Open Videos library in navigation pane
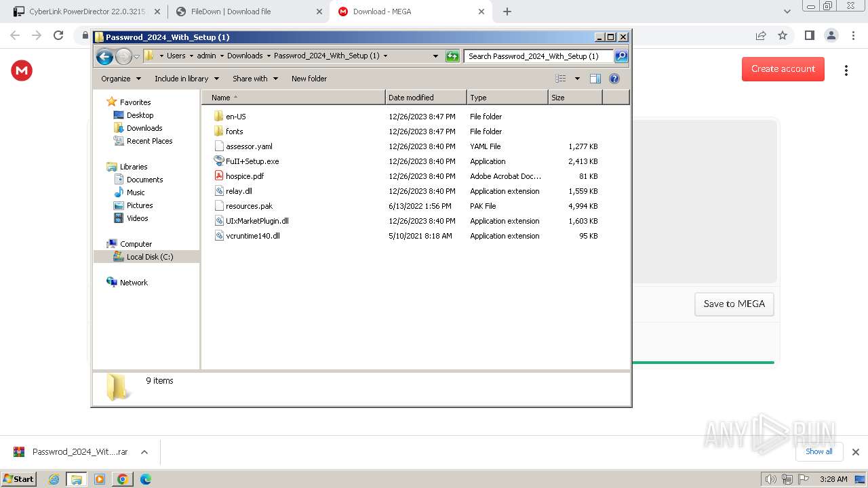This screenshot has height=488, width=868. tap(137, 218)
